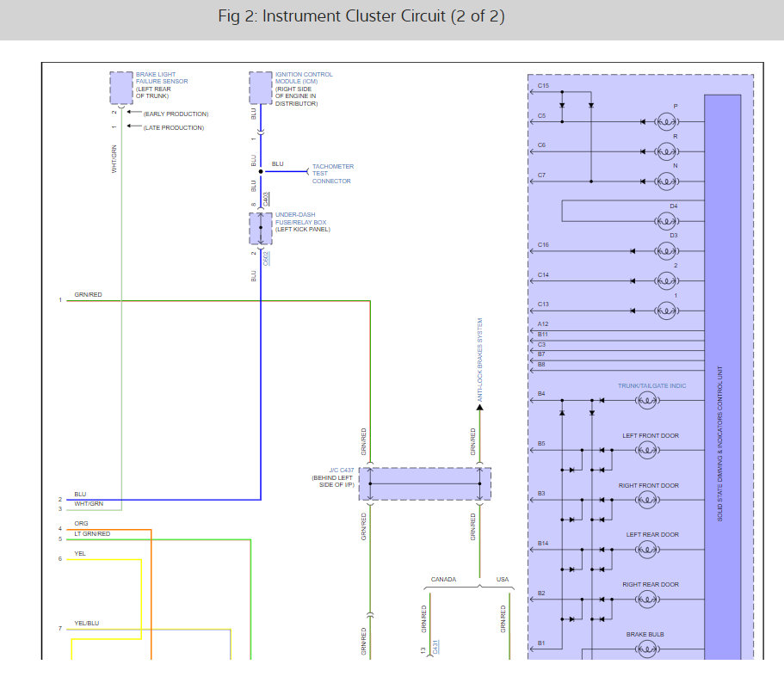Screen dimensions: 784x689
Task: Click the B2 terminal label
Action: (541, 593)
